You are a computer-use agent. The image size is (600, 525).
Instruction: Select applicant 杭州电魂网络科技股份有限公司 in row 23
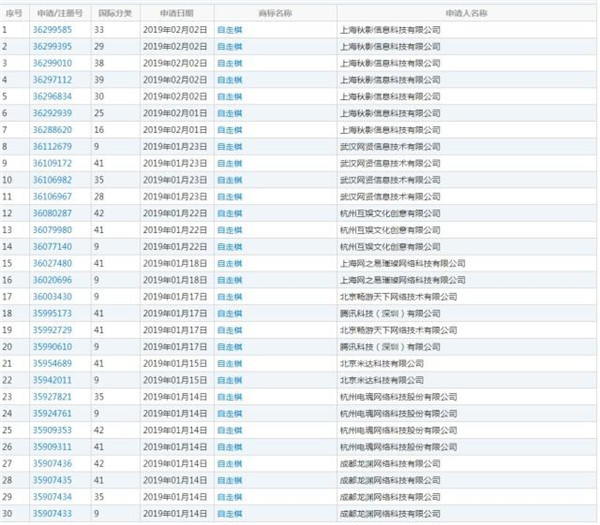pos(399,397)
